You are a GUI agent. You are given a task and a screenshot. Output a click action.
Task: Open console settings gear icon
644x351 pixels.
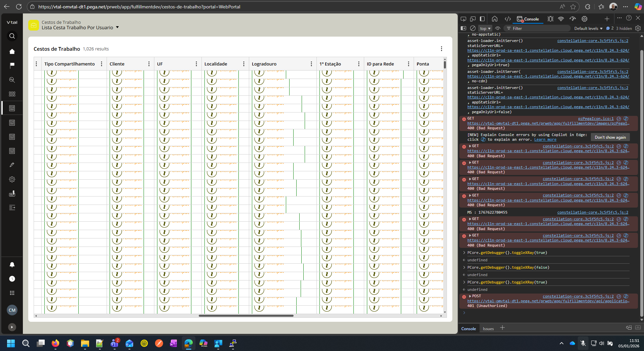638,29
